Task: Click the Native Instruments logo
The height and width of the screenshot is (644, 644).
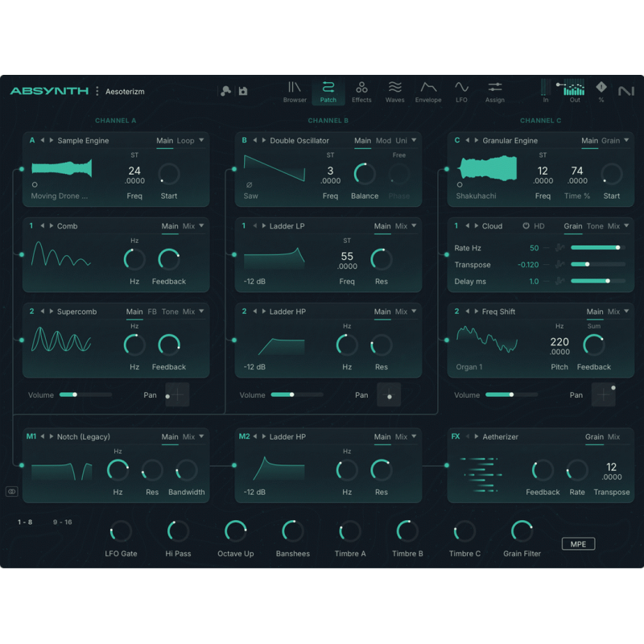Action: (x=626, y=91)
